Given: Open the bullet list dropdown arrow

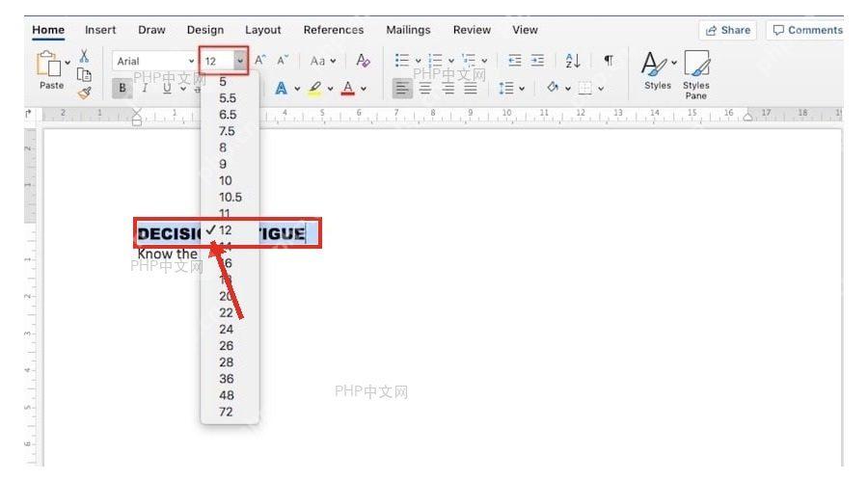Looking at the screenshot, I should click(418, 61).
